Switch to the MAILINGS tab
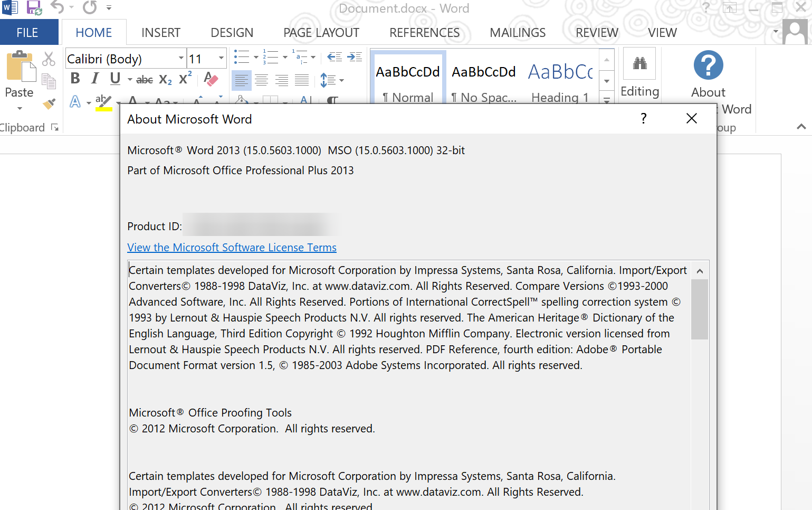 [x=518, y=33]
